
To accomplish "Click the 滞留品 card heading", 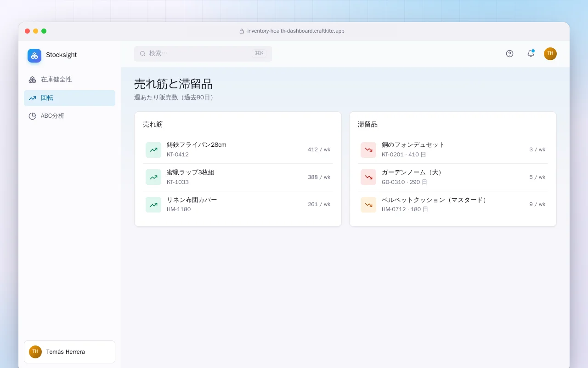I will pos(368,125).
